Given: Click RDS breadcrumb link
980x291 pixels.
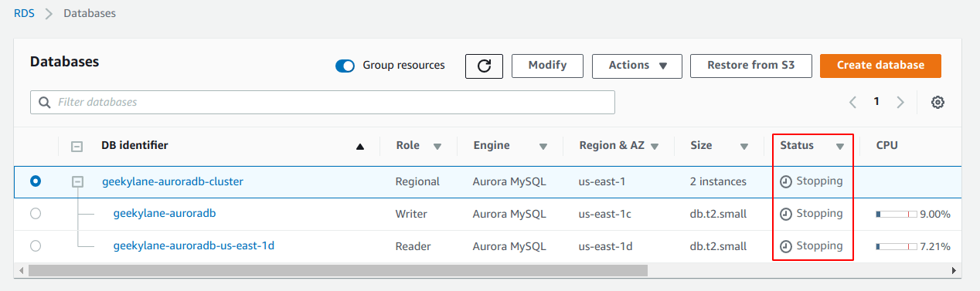Looking at the screenshot, I should (25, 13).
